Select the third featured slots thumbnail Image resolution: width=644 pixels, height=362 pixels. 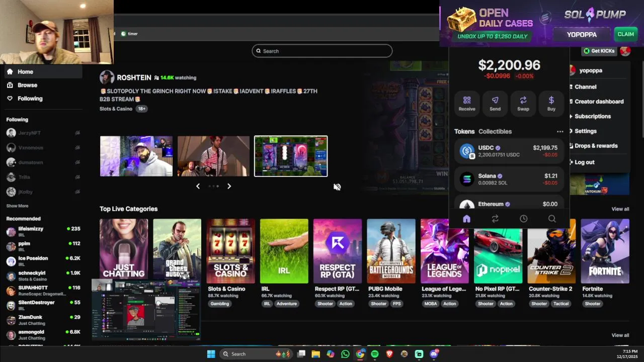(291, 156)
